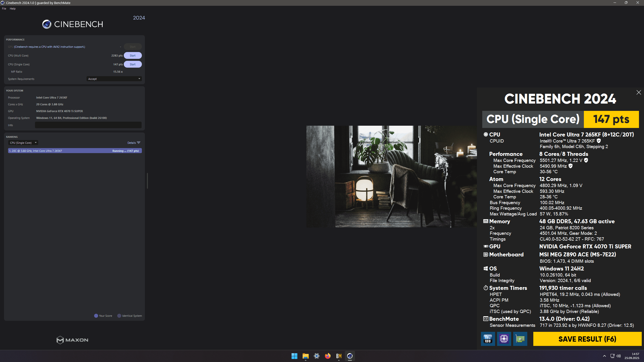Viewport: 644px width, 362px height.
Task: Open the Help menu
Action: (x=13, y=9)
